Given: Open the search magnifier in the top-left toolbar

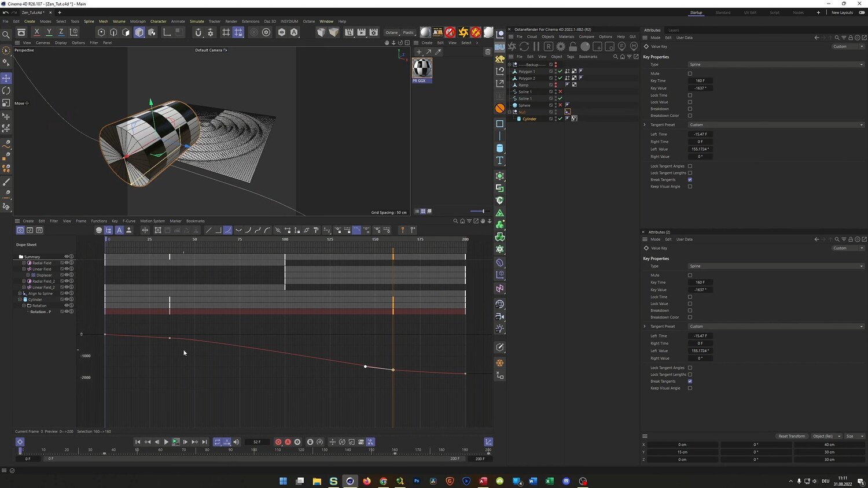Looking at the screenshot, I should pos(6,35).
